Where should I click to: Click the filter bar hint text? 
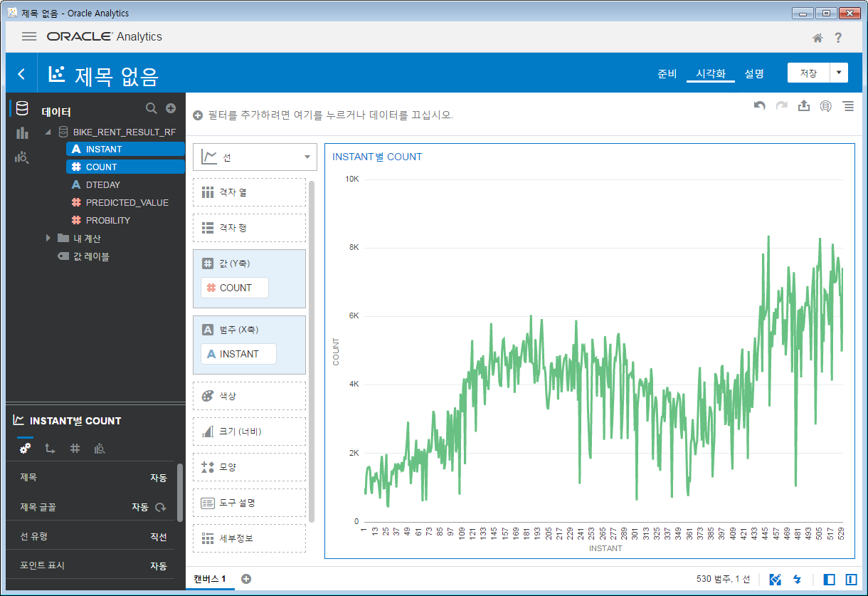330,115
